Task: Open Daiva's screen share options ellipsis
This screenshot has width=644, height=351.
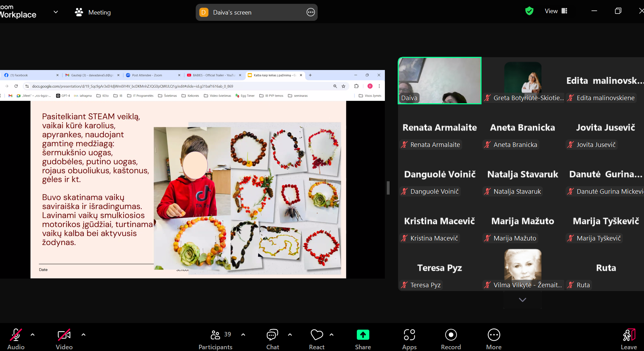Action: pyautogui.click(x=311, y=12)
